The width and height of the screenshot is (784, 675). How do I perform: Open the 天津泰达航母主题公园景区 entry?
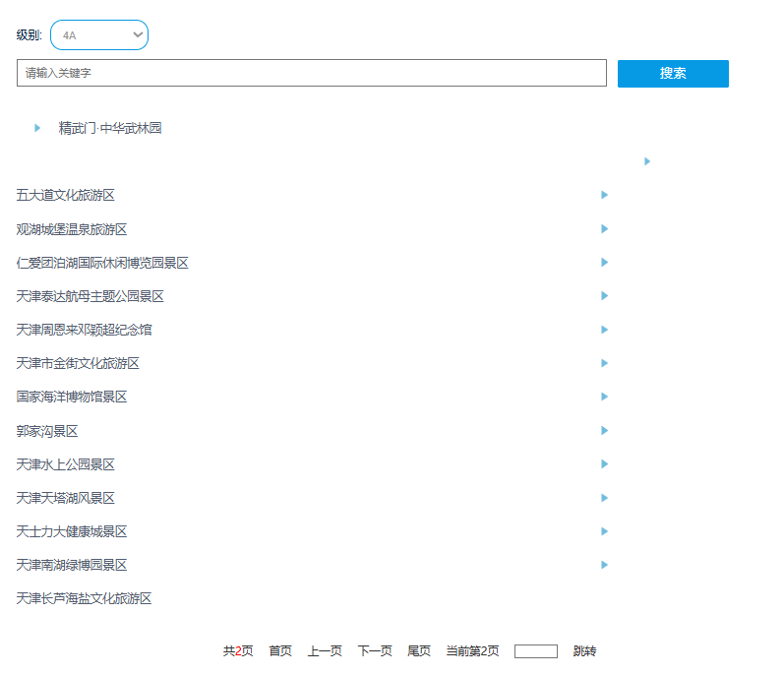point(90,296)
